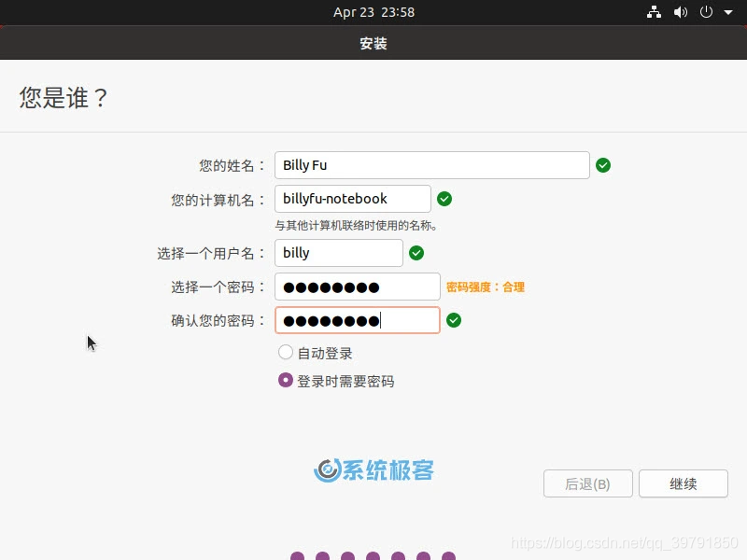Focus the 您的计算机名 input field
Image resolution: width=747 pixels, height=560 pixels.
tap(353, 199)
